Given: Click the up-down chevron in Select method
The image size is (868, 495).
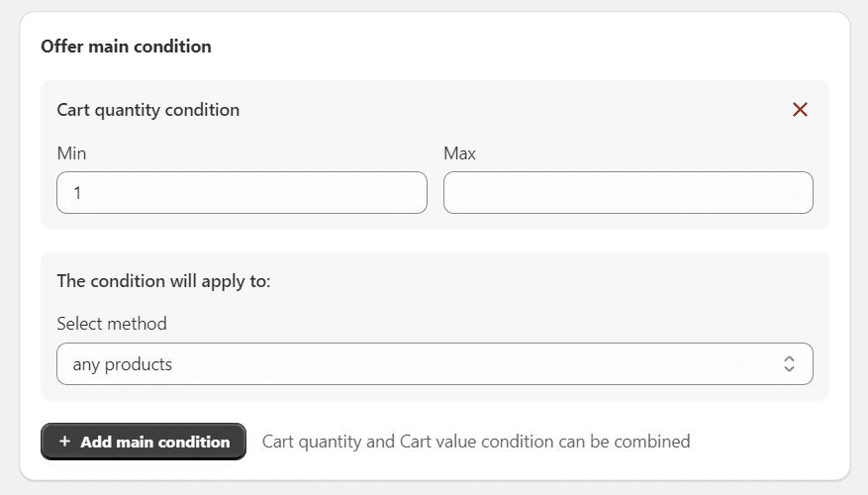Looking at the screenshot, I should pos(789,364).
